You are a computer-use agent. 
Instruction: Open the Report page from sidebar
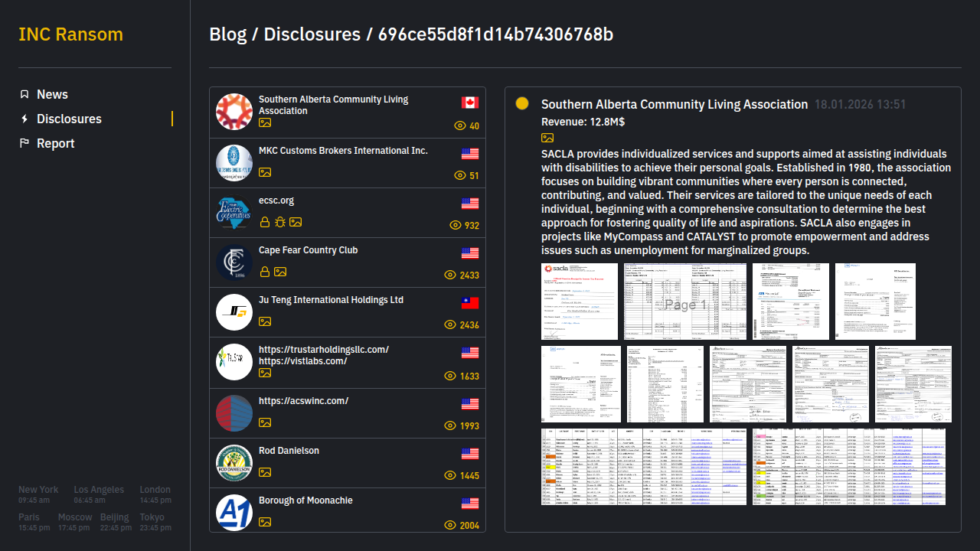click(55, 143)
